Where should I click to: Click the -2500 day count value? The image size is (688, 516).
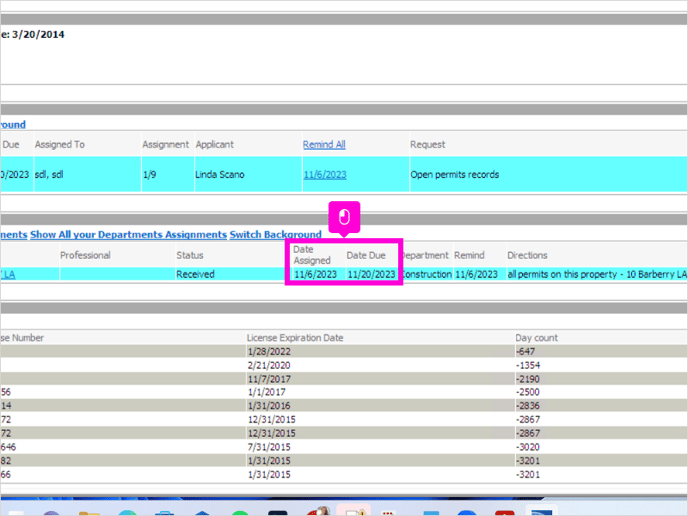(x=528, y=392)
